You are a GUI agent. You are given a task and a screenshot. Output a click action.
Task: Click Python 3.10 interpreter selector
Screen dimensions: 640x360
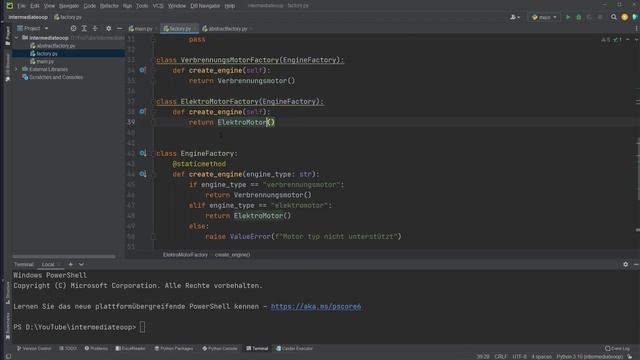click(590, 357)
